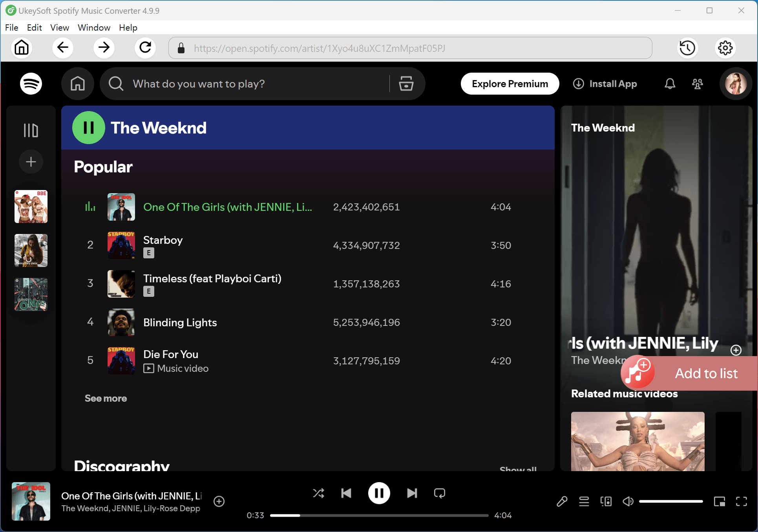Click the Spotify logo
The height and width of the screenshot is (532, 758).
point(31,84)
